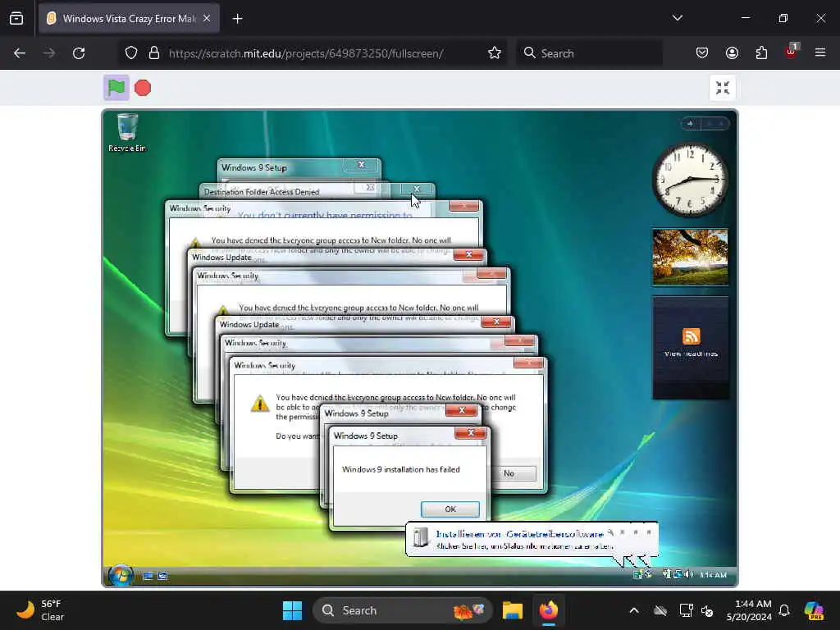The width and height of the screenshot is (840, 630).
Task: Open the Recycle Bin icon
Action: (127, 133)
